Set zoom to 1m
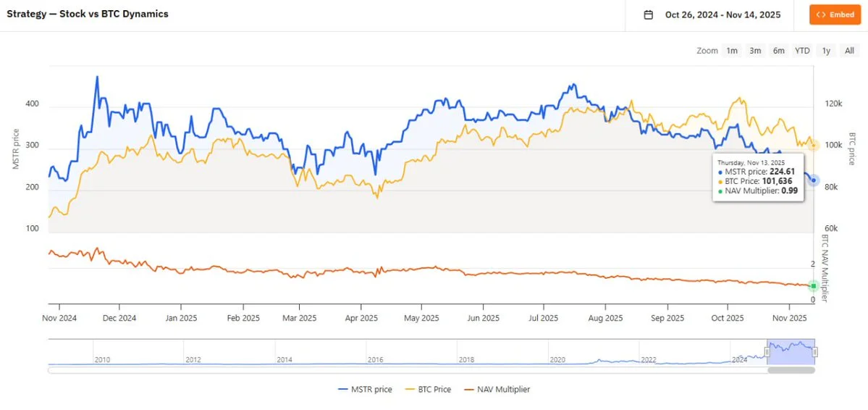Screen dimensions: 868x410 tap(732, 51)
